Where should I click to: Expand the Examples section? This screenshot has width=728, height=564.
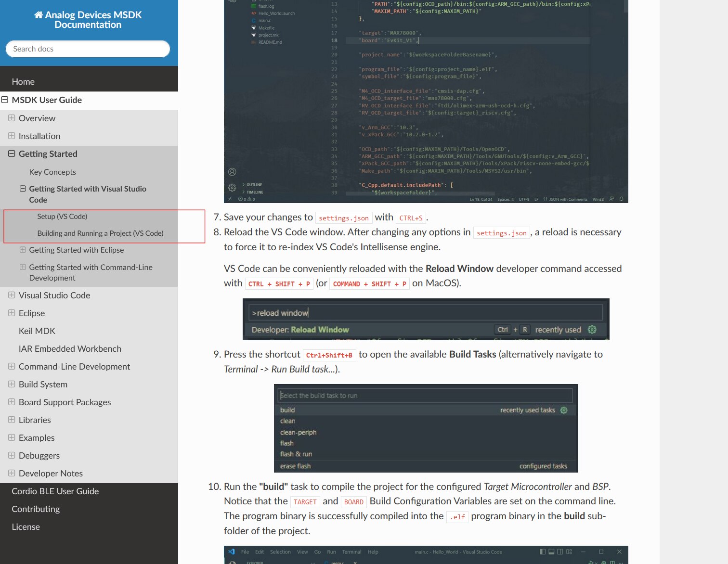tap(12, 437)
